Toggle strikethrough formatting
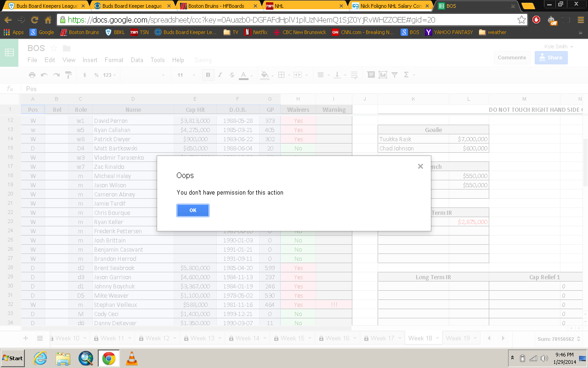This screenshot has height=368, width=588. click(232, 75)
